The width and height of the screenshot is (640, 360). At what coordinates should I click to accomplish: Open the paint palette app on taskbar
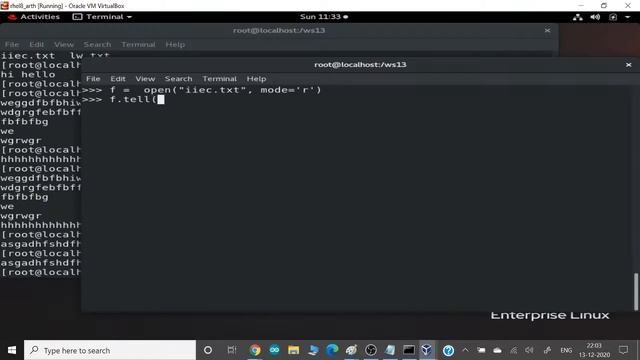point(351,350)
